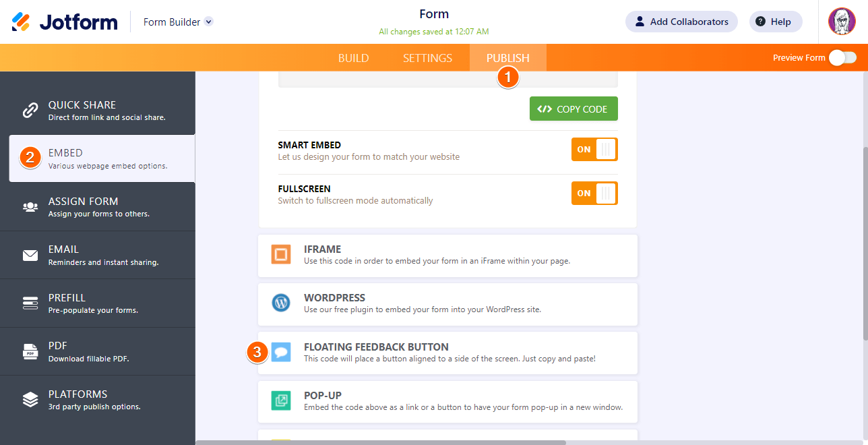The width and height of the screenshot is (868, 445).
Task: Click the Platforms stack icon
Action: point(30,400)
